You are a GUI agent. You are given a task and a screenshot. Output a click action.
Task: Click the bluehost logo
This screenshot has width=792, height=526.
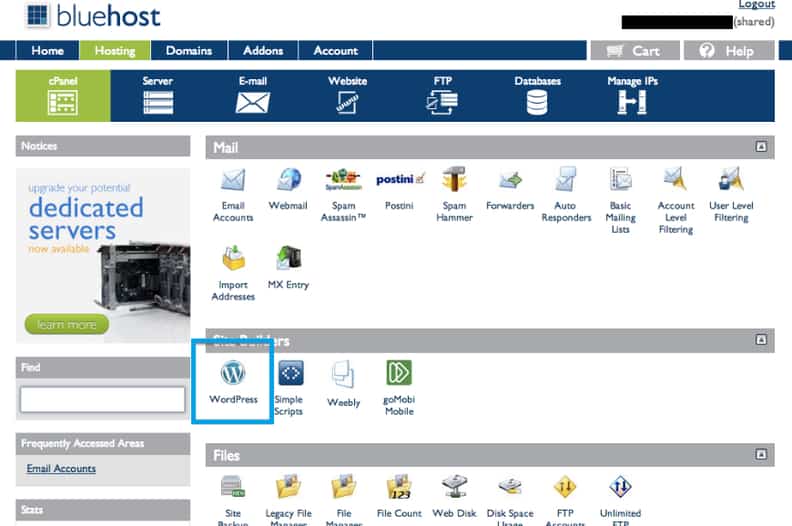[x=93, y=16]
